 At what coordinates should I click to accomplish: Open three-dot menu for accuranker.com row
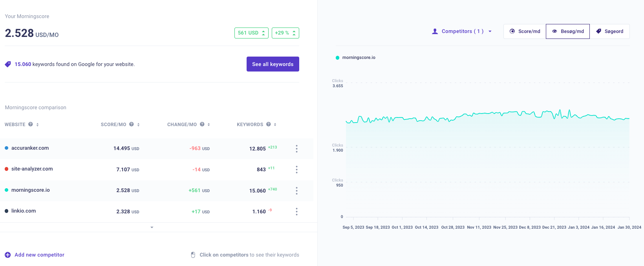tap(296, 149)
